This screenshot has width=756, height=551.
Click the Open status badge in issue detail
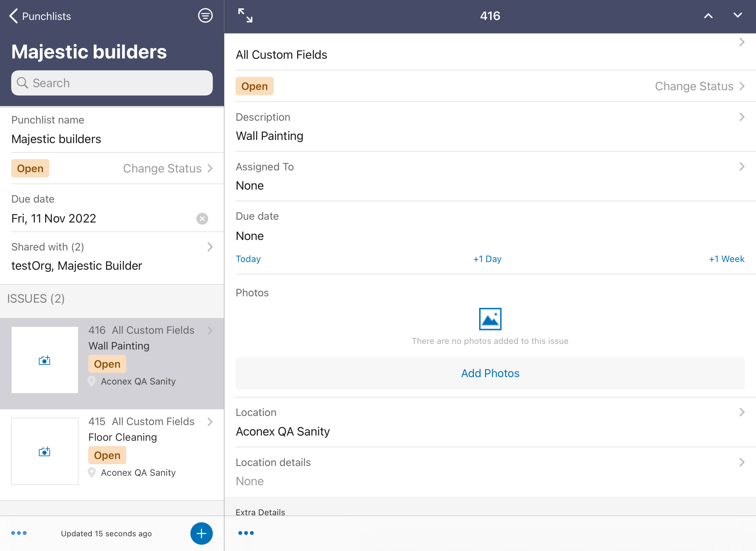click(254, 86)
